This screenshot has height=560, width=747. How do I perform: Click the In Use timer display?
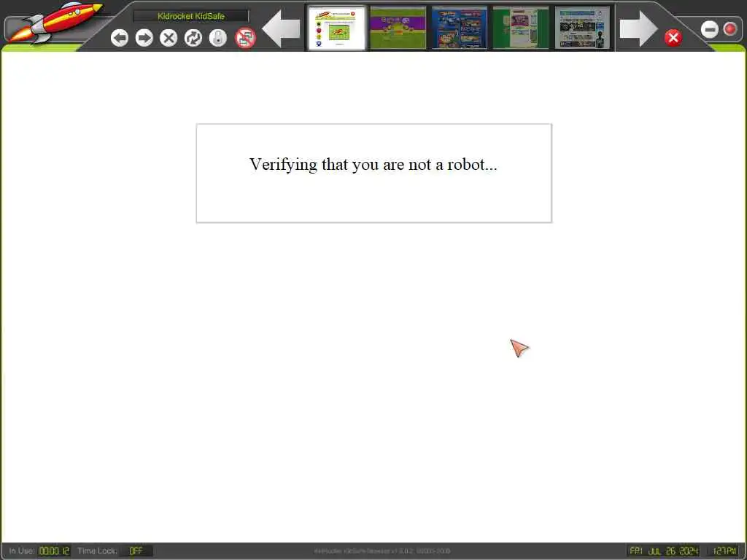click(x=54, y=551)
